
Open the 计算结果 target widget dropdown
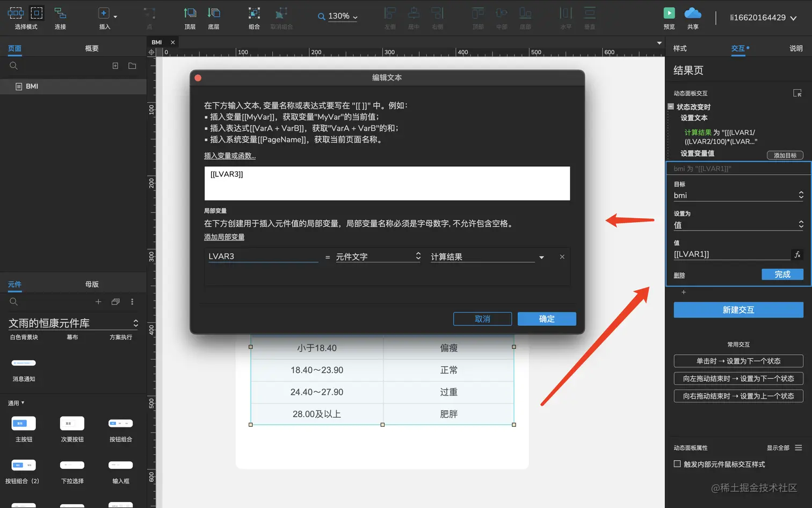pos(488,257)
